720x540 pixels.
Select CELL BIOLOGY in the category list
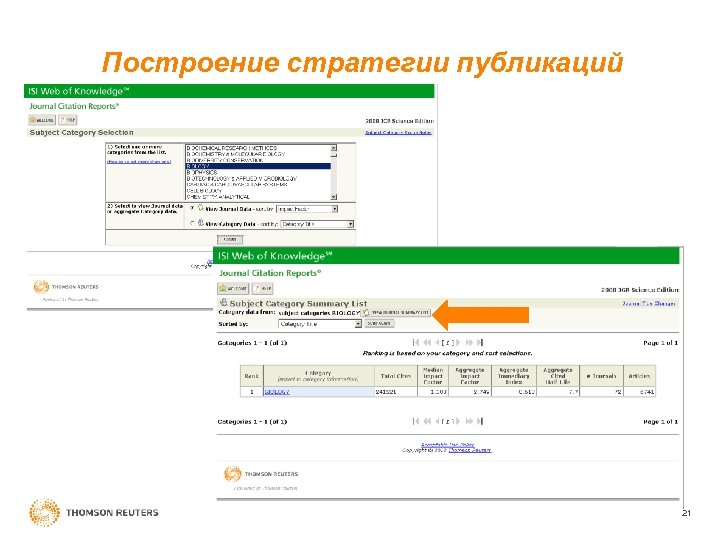pyautogui.click(x=258, y=190)
